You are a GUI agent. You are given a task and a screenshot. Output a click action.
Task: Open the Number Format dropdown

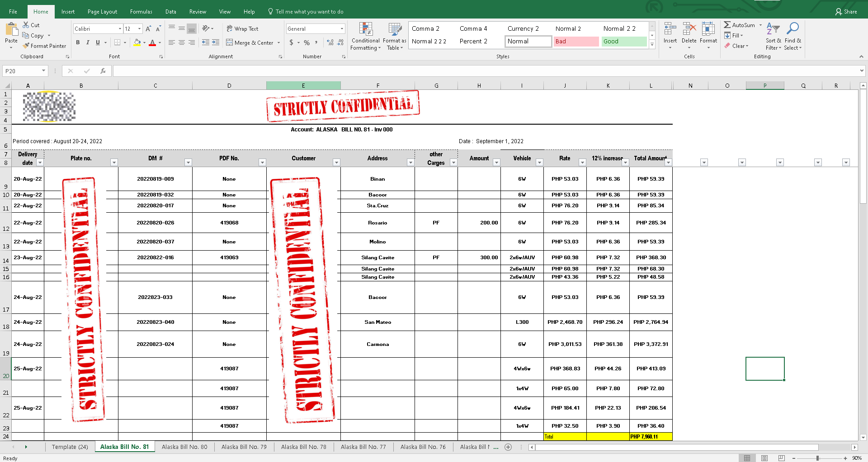click(342, 28)
